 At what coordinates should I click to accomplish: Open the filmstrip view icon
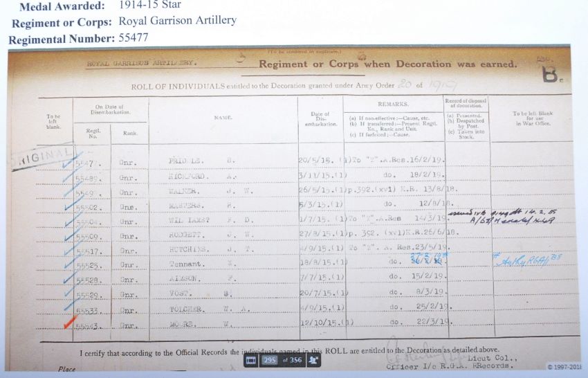point(251,360)
